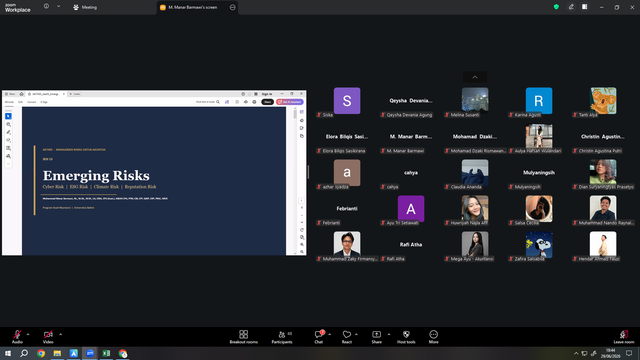Screen dimensions: 640x360
Task: Click the Leave room button
Action: 624,337
